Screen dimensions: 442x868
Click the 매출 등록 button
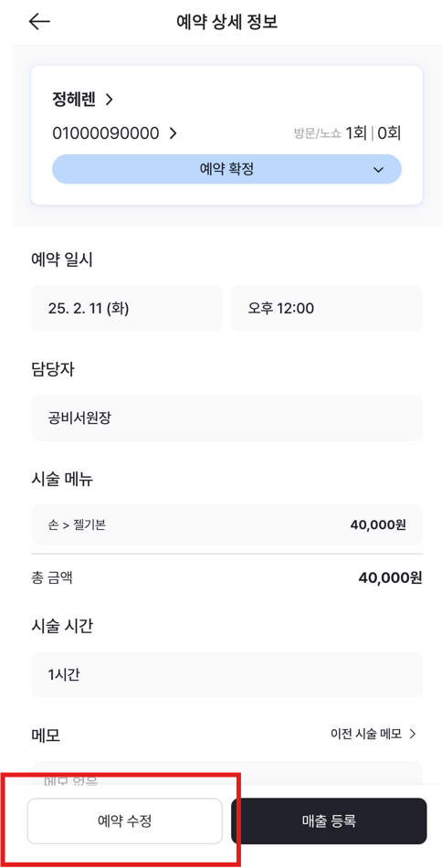click(x=329, y=821)
